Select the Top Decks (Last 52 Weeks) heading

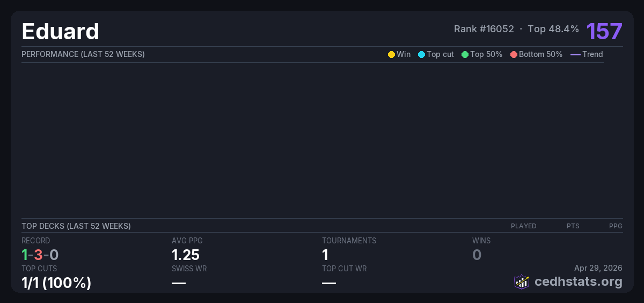[76, 226]
